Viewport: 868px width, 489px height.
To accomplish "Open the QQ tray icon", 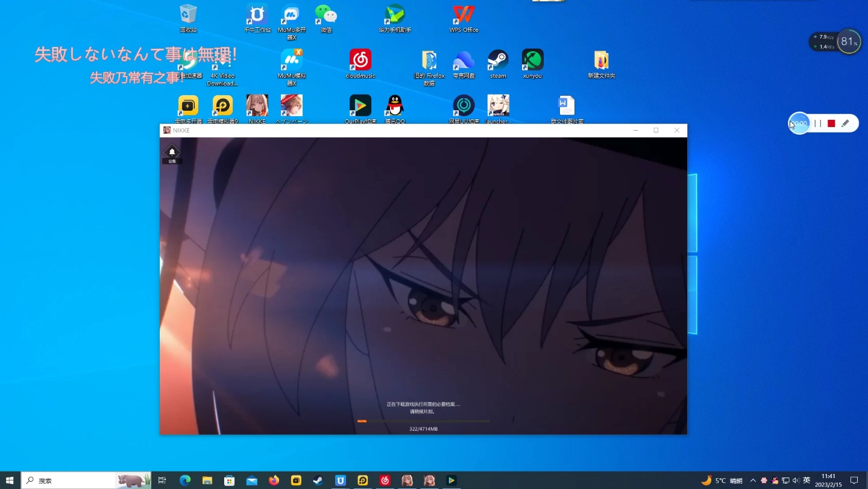I will point(775,480).
